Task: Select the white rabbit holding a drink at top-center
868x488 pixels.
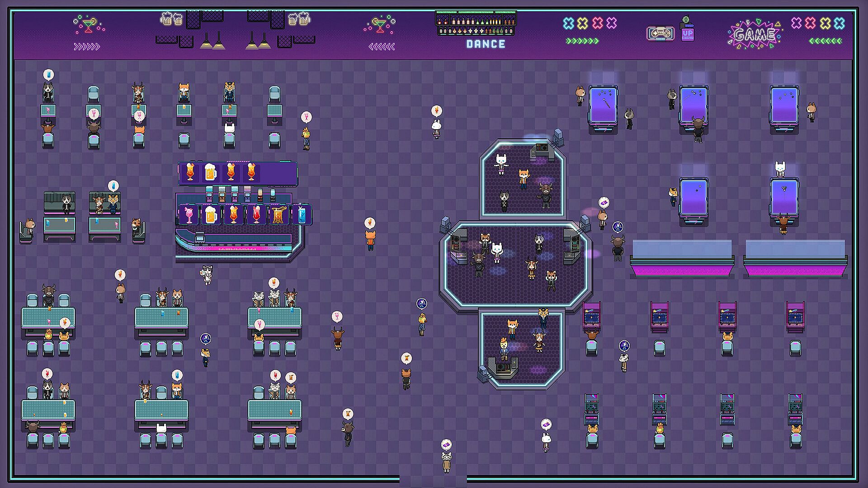Action: tap(436, 129)
